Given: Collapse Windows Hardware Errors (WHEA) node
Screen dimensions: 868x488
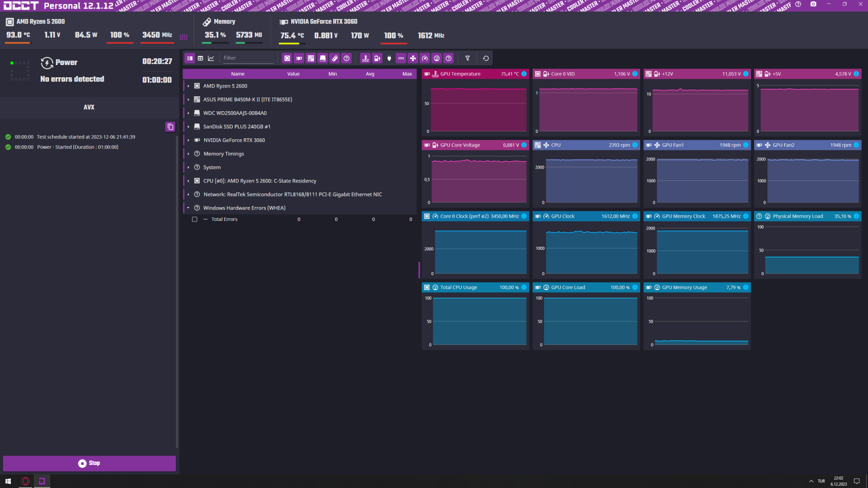Looking at the screenshot, I should coord(189,208).
